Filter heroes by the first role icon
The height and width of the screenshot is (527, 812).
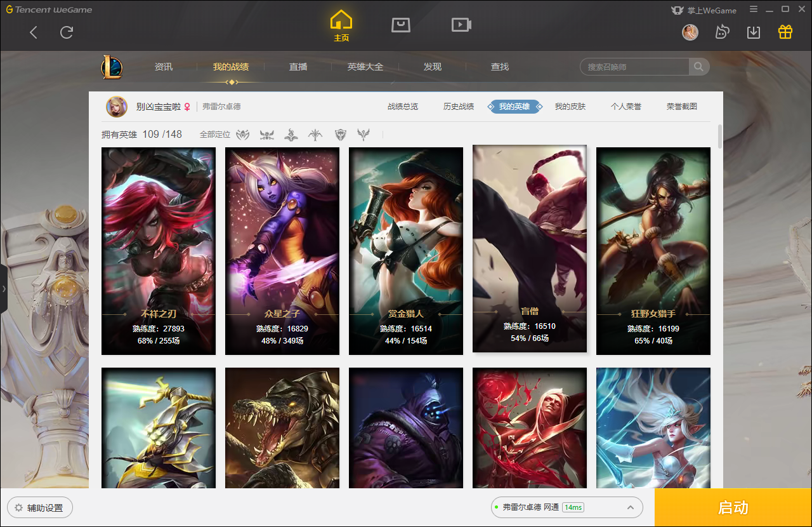click(x=243, y=135)
